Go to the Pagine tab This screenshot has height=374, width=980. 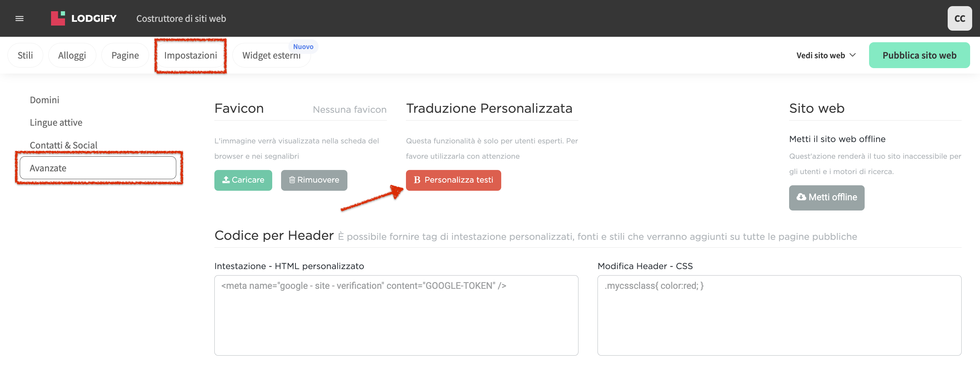(x=125, y=55)
